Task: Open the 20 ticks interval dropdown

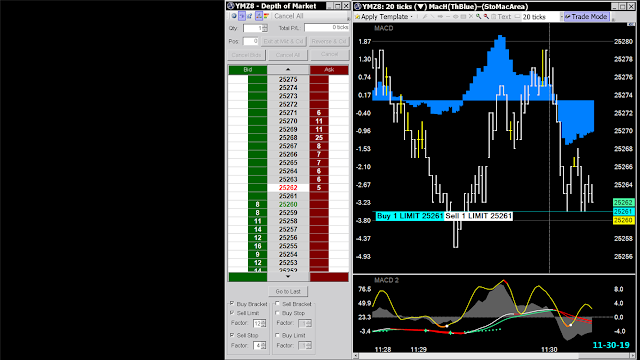Action: 562,17
